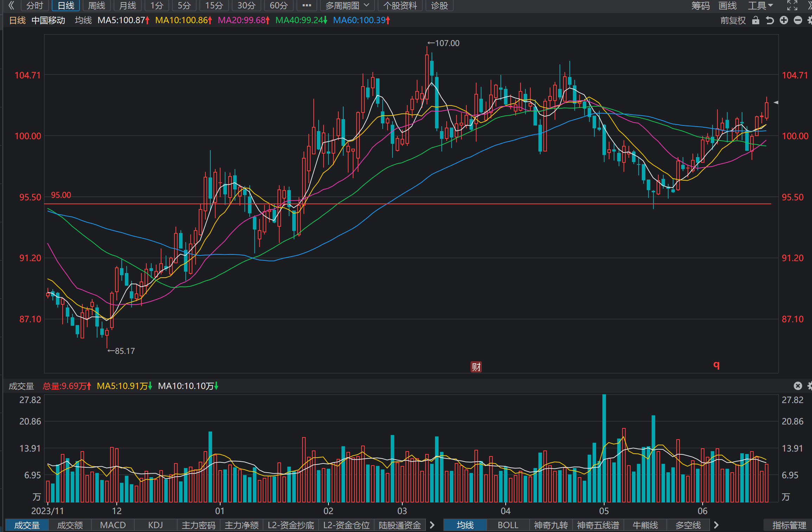
Task: Click MA5:100.87 moving average label
Action: pos(123,20)
